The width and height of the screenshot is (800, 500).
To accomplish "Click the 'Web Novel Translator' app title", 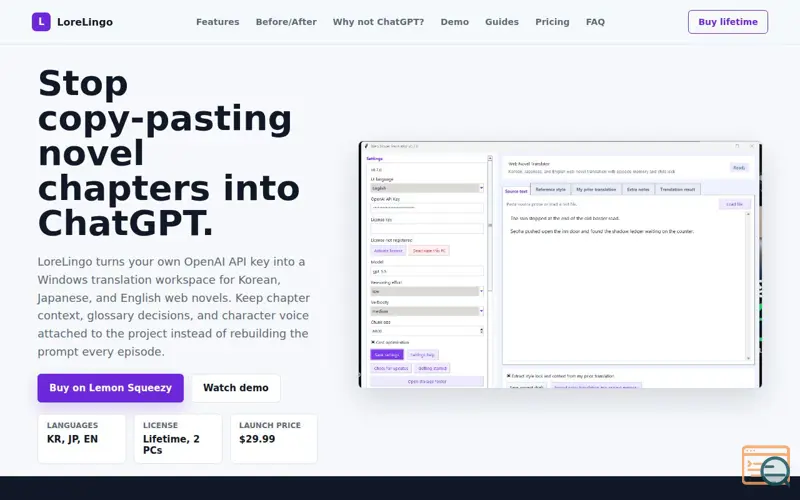I will 529,164.
